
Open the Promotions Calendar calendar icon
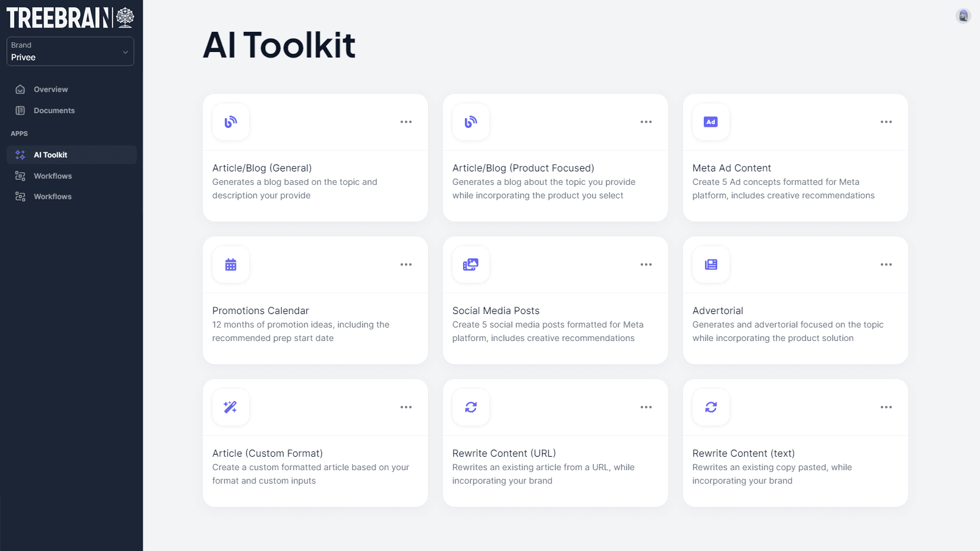tap(230, 264)
